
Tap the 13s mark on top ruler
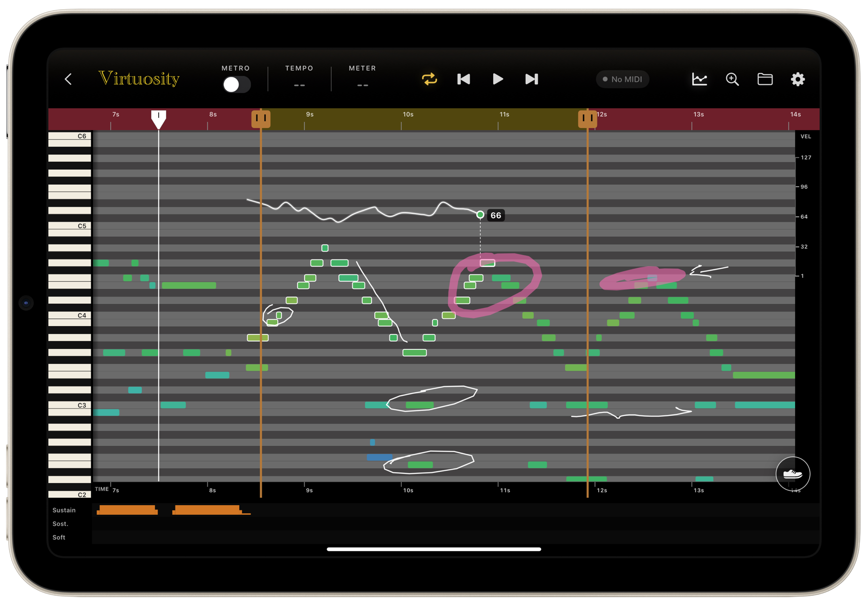(x=699, y=114)
